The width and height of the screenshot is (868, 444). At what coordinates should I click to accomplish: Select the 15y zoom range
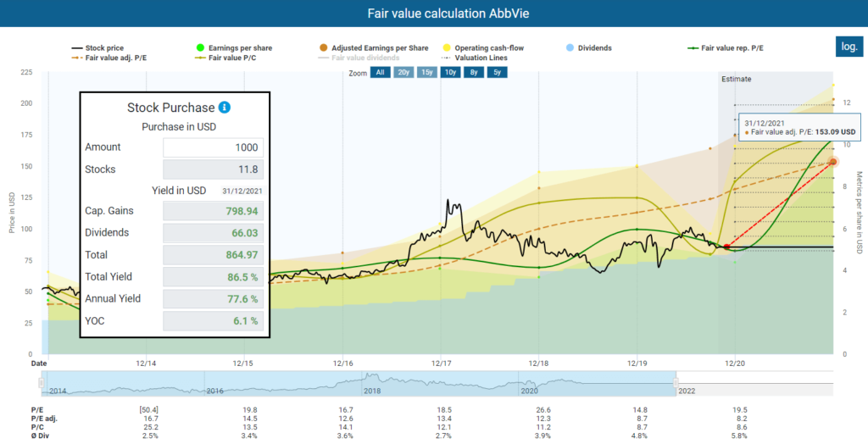(x=427, y=73)
